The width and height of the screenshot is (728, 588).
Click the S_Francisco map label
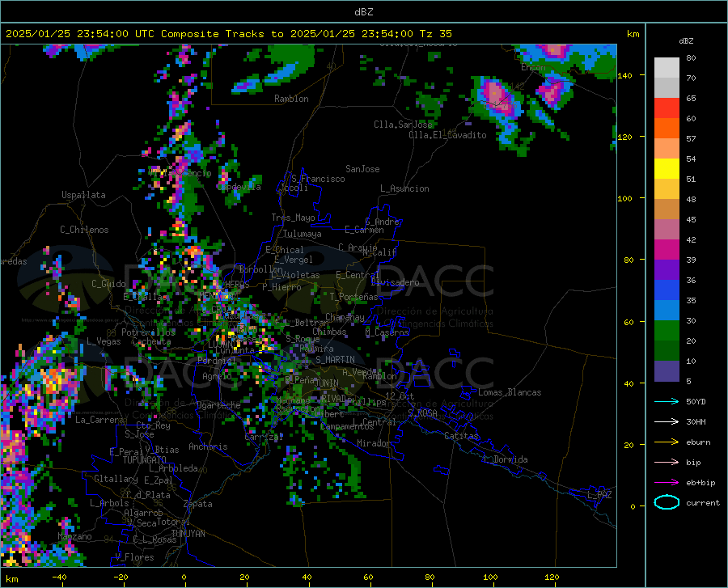pos(318,179)
